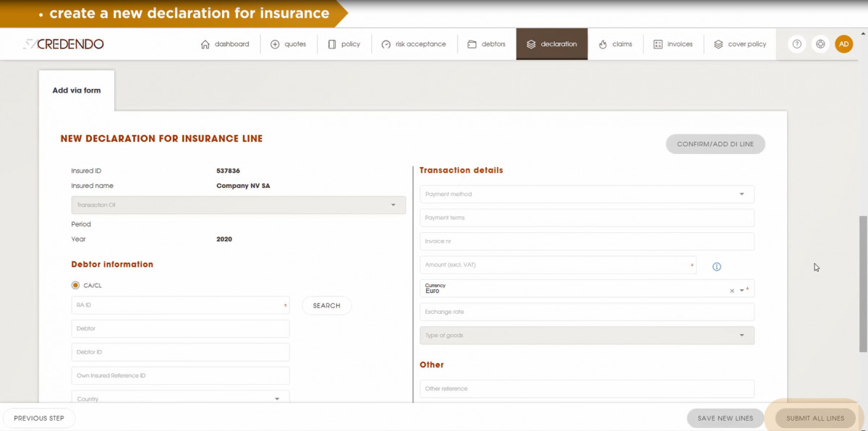Screen dimensions: 868x431
Task: Click the year value 2020
Action: [x=224, y=239]
